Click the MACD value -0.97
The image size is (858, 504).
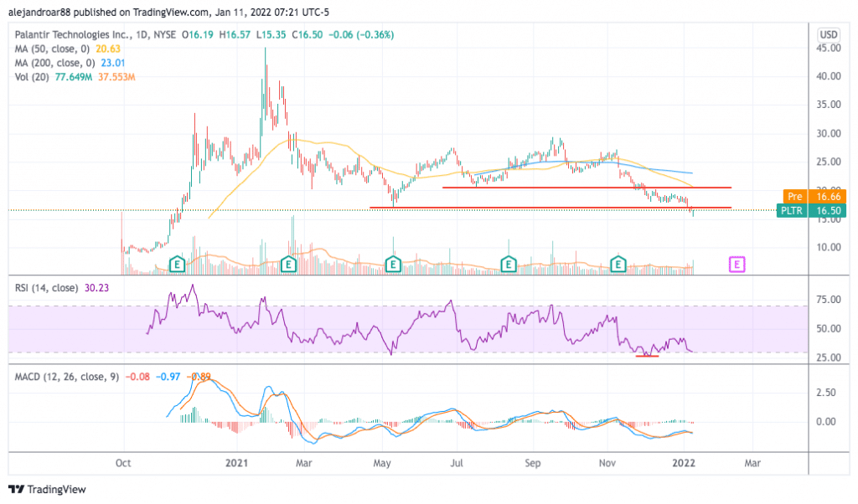pos(168,377)
